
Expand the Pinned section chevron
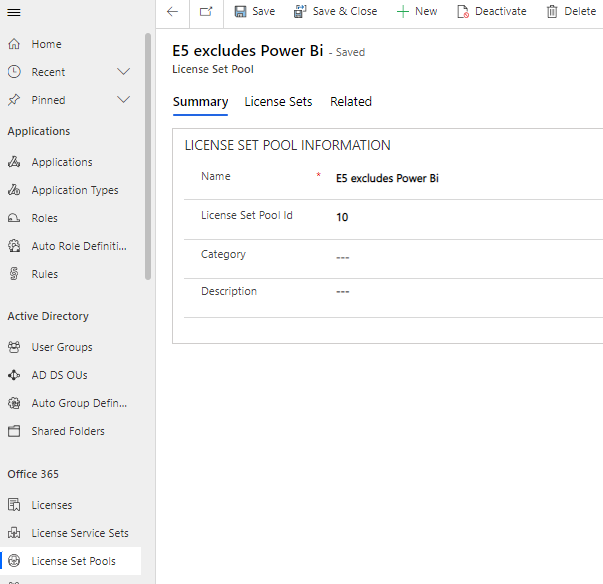pos(124,100)
